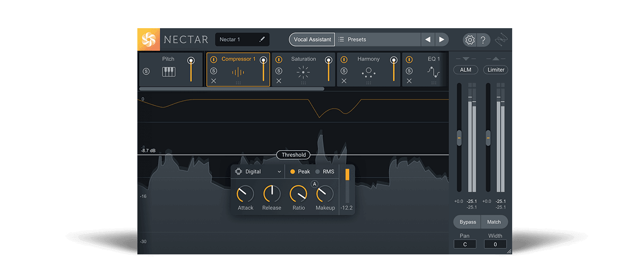Toggle the Limiter button

click(x=496, y=70)
